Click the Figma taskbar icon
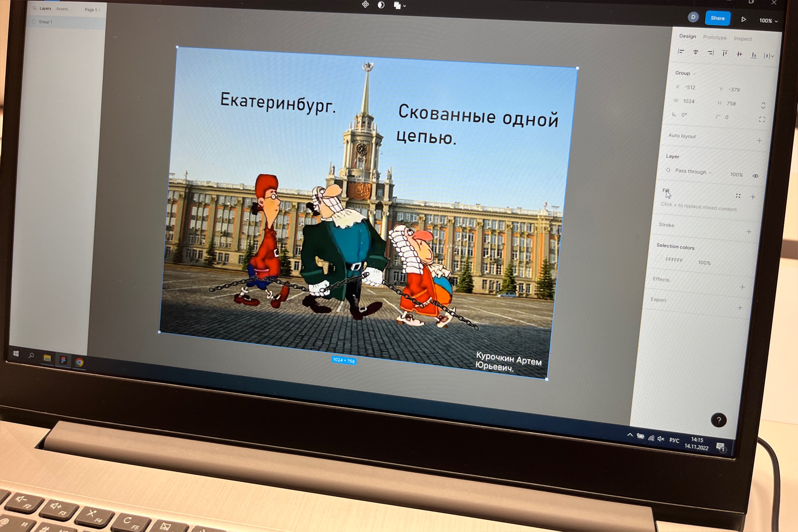This screenshot has width=798, height=532. (63, 360)
